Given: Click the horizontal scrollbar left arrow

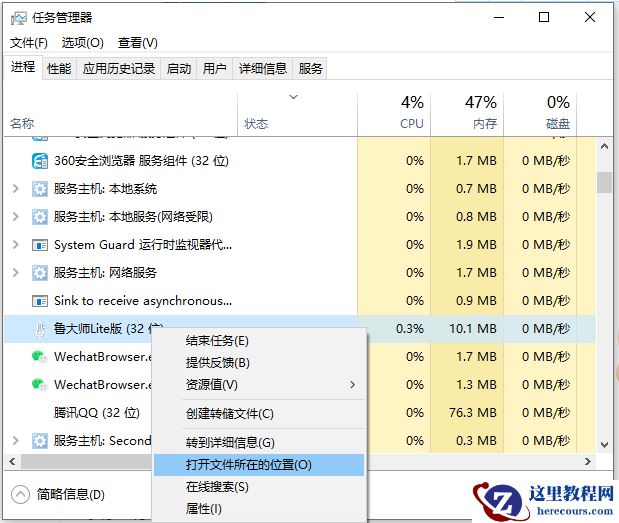Looking at the screenshot, I should click(12, 461).
